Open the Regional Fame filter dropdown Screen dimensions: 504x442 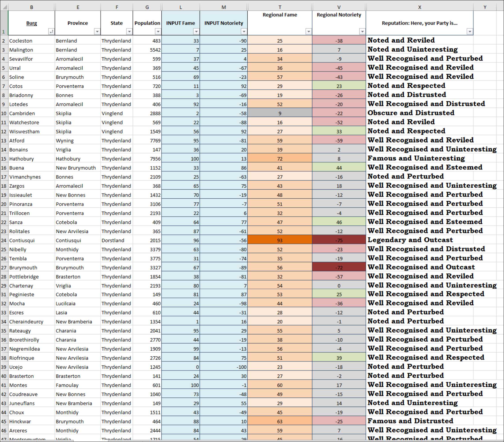(309, 32)
